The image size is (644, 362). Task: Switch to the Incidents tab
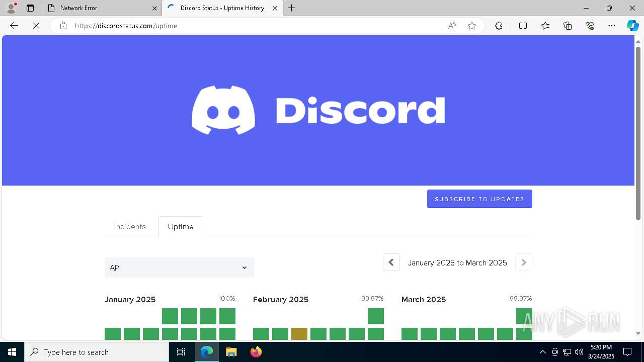coord(130,227)
